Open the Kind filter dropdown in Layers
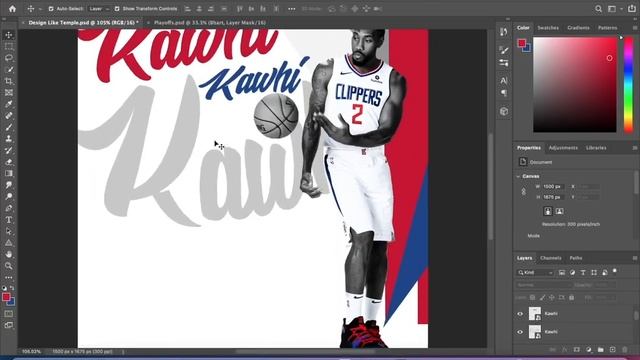Viewport: 640px width, 360px height. point(535,272)
